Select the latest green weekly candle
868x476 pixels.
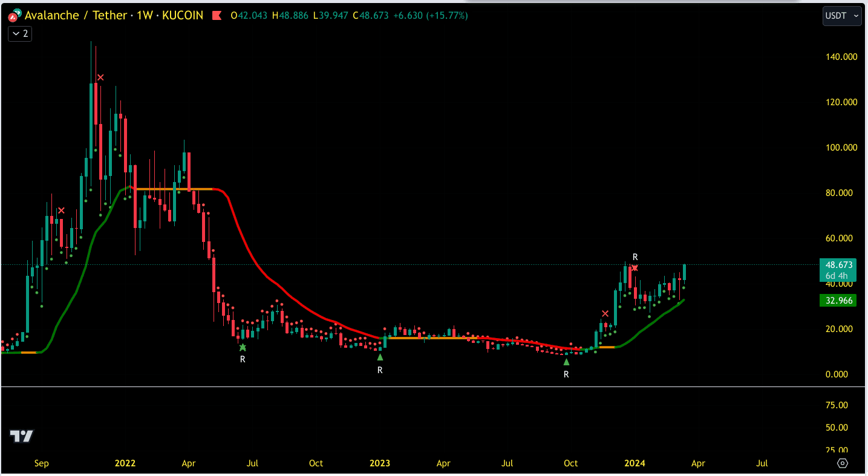[x=684, y=272]
